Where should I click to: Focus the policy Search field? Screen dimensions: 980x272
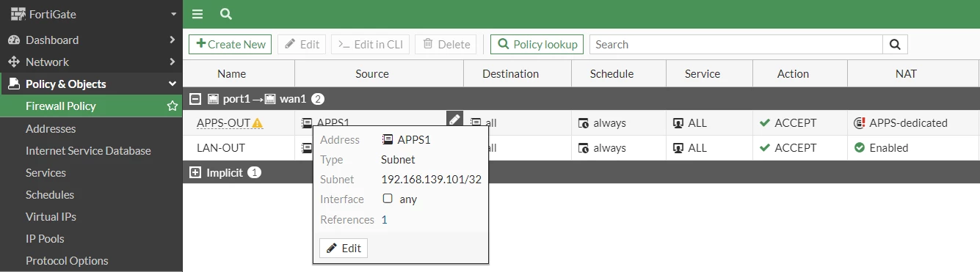coord(736,44)
